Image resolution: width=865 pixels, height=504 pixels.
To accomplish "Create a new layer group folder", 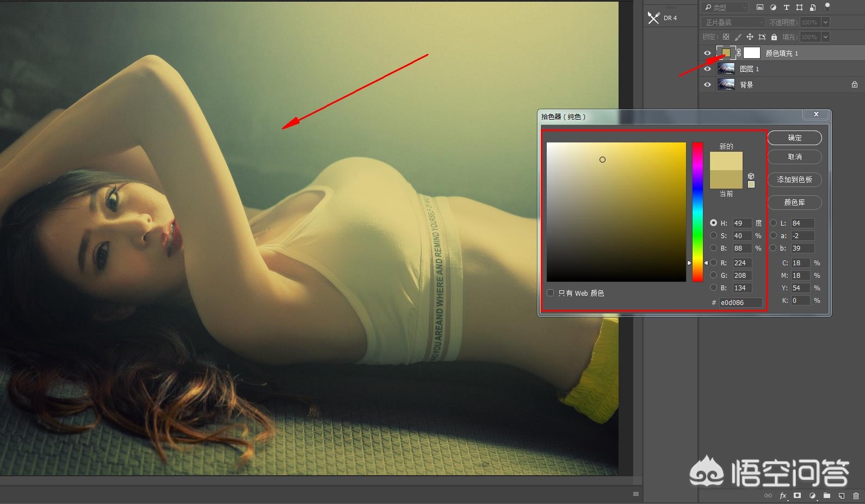I will click(x=827, y=496).
